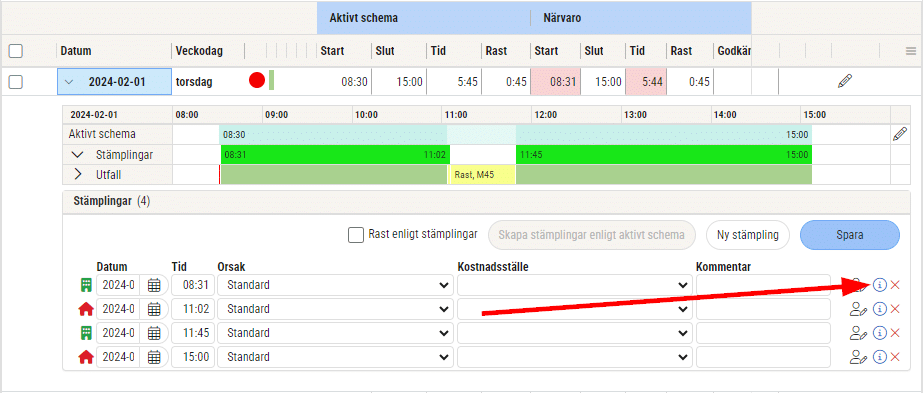The image size is (923, 393).
Task: Open Orsak dropdown for the 11:45 stamp
Action: click(x=335, y=333)
